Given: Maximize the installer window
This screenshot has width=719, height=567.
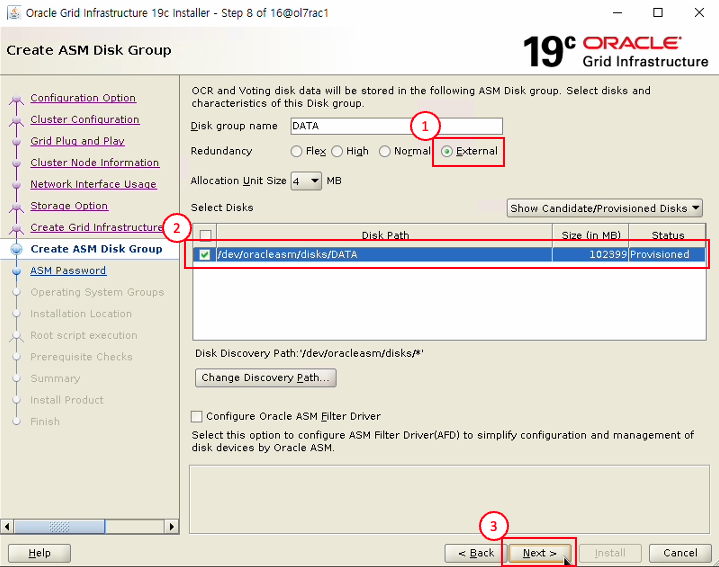Looking at the screenshot, I should click(x=658, y=12).
